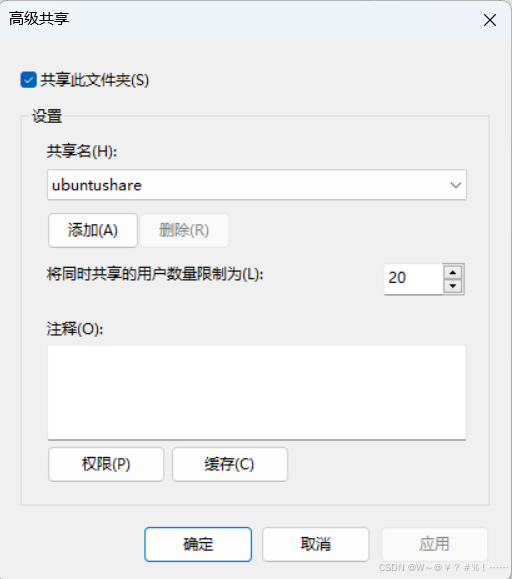Click the 添加(A) button
Screen dimensions: 512x579
point(93,230)
